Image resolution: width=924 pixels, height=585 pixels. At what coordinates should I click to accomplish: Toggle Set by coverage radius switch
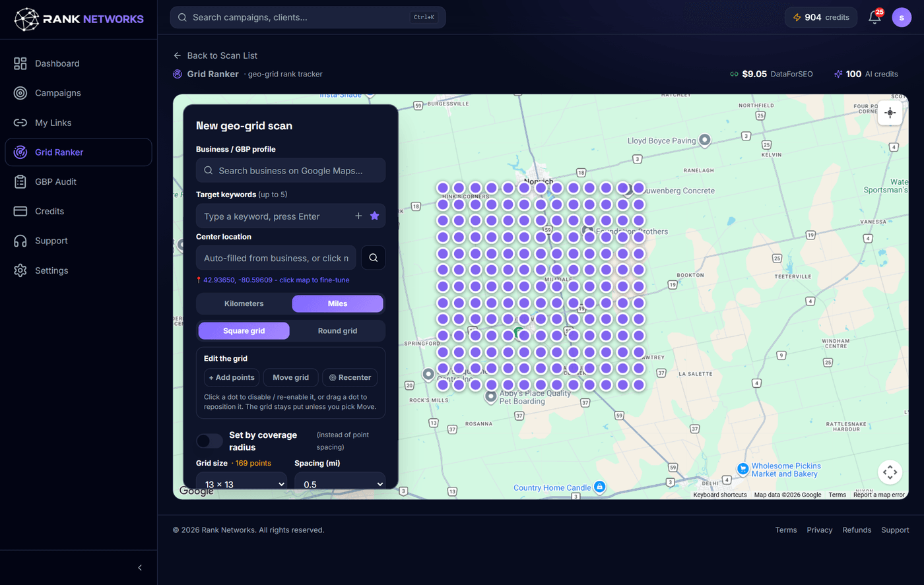(x=209, y=441)
